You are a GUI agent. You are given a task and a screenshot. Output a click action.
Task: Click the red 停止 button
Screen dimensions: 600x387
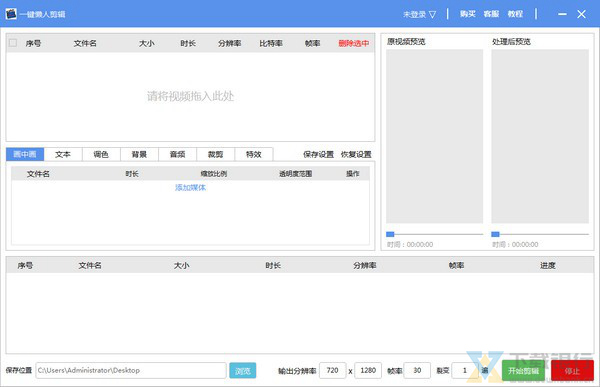pyautogui.click(x=572, y=371)
